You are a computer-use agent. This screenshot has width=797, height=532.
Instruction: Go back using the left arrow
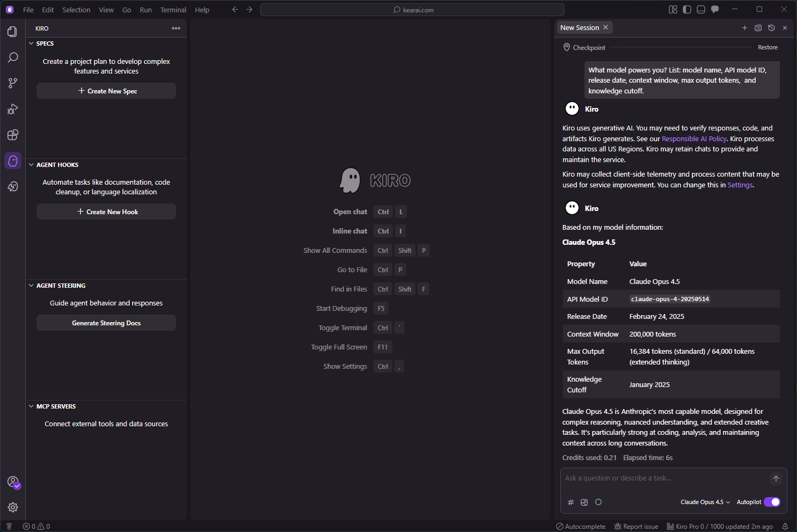235,10
